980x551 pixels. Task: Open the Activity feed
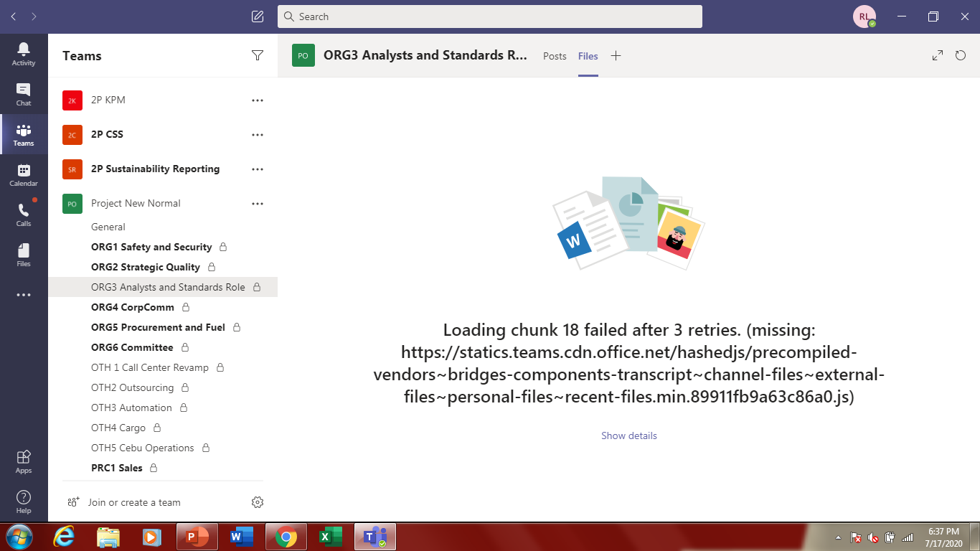pos(24,54)
